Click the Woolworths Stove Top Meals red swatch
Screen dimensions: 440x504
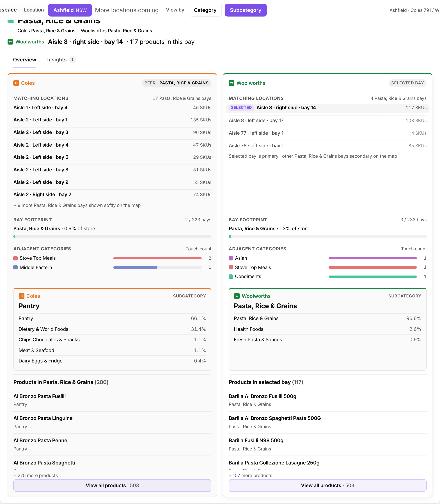tap(231, 267)
